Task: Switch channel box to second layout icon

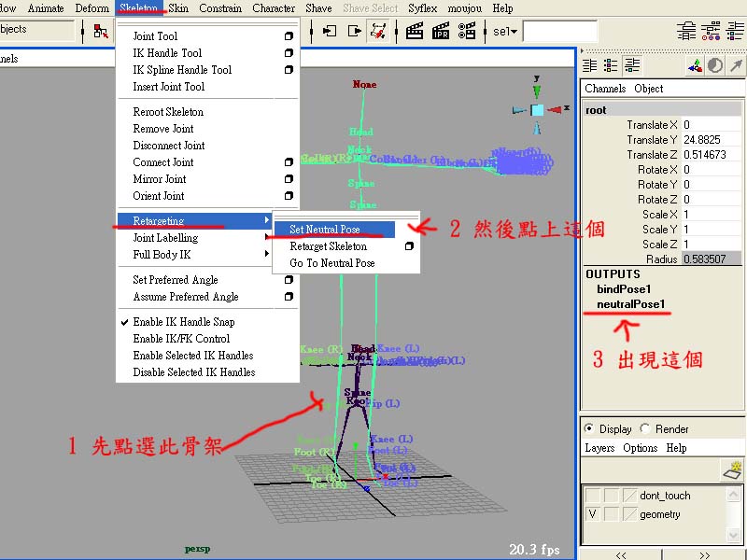Action: [x=611, y=65]
